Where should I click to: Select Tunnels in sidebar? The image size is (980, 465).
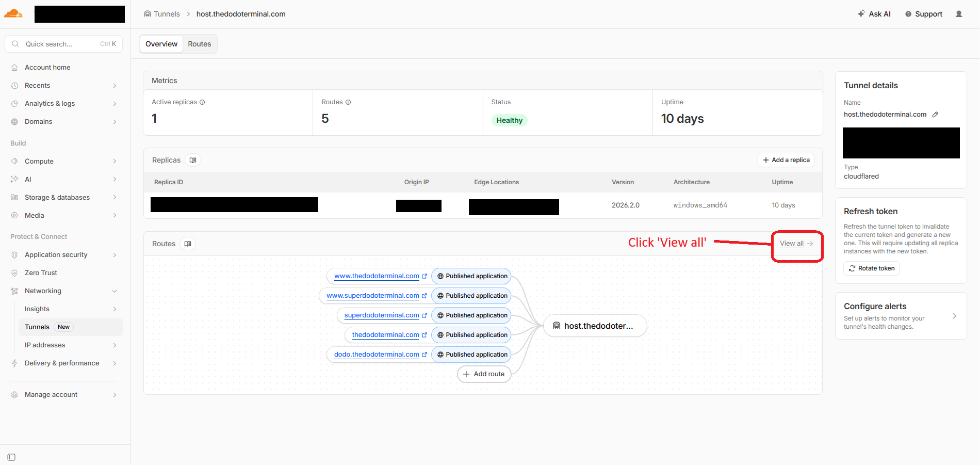point(70,327)
